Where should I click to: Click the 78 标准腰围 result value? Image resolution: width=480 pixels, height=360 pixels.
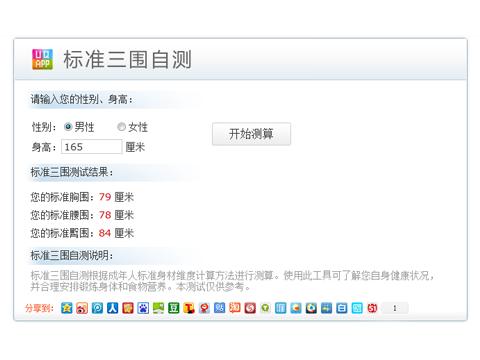click(105, 215)
